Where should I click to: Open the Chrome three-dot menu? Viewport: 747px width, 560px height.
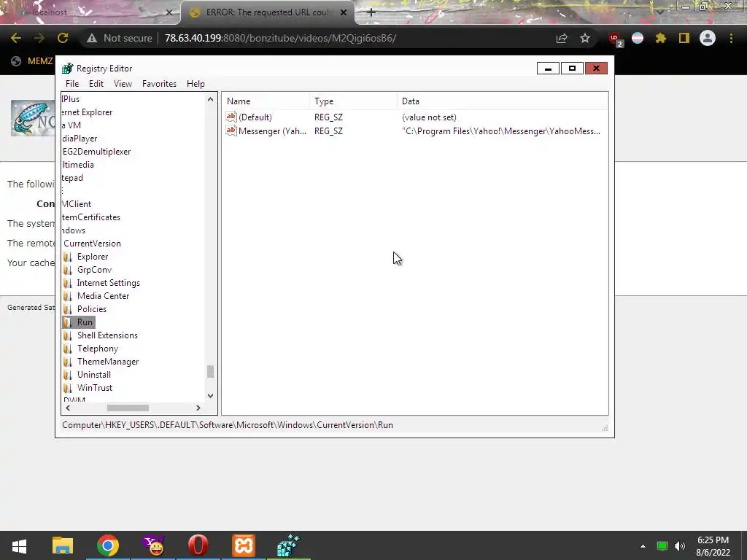(731, 38)
